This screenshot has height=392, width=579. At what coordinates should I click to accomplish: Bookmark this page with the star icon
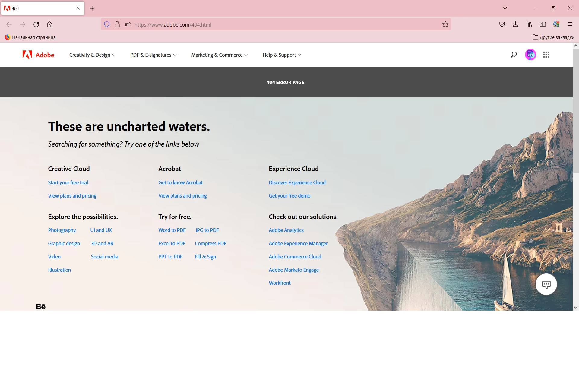(x=445, y=24)
